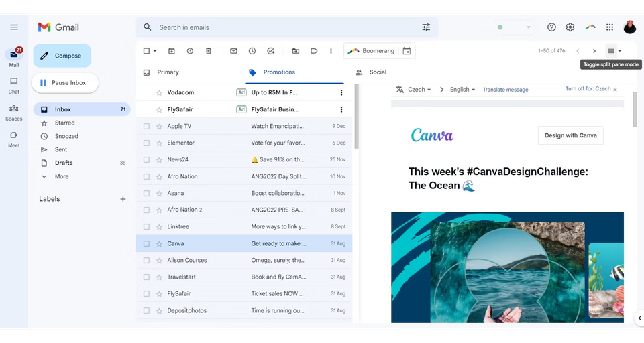Expand the Czech source language dropdown
The width and height of the screenshot is (644, 343).
(419, 90)
